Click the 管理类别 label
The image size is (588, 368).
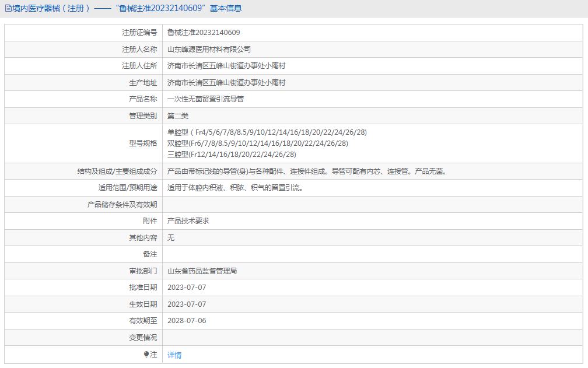coord(143,116)
